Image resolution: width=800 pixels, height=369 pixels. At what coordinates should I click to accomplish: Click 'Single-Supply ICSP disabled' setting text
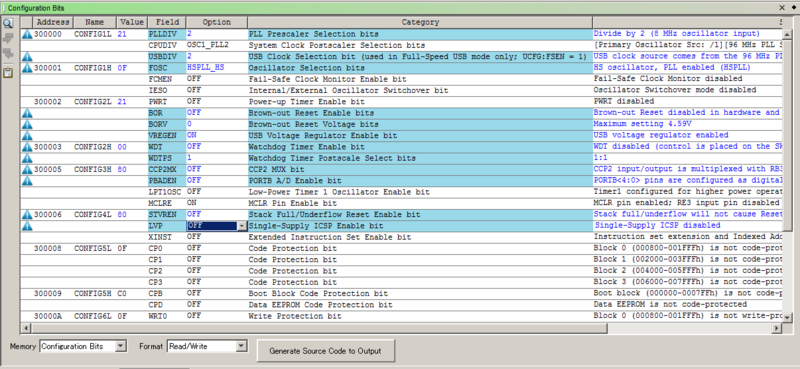pyautogui.click(x=658, y=225)
